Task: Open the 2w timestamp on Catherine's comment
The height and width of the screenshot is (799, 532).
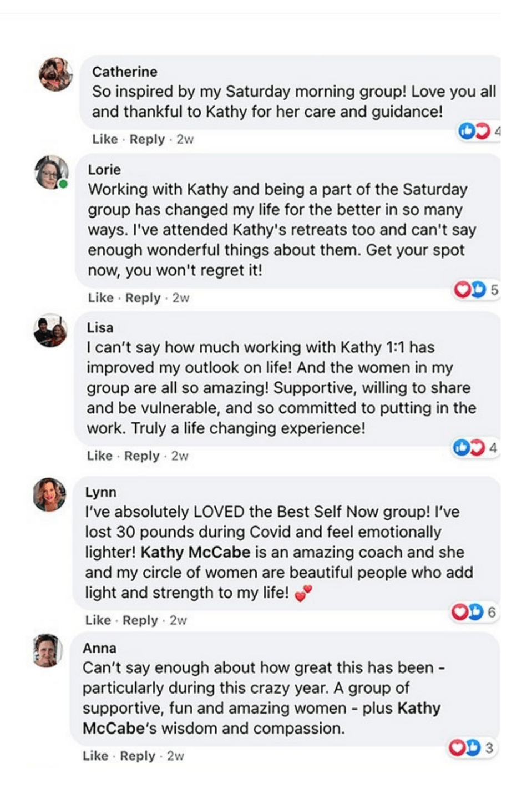Action: pyautogui.click(x=185, y=139)
